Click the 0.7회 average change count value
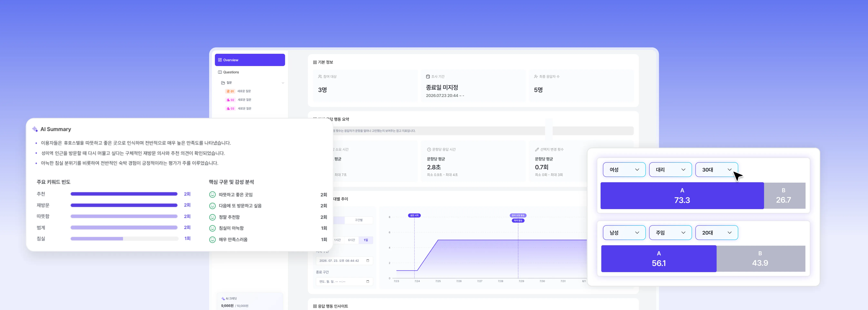Screen dimensions: 868x310 pyautogui.click(x=542, y=167)
